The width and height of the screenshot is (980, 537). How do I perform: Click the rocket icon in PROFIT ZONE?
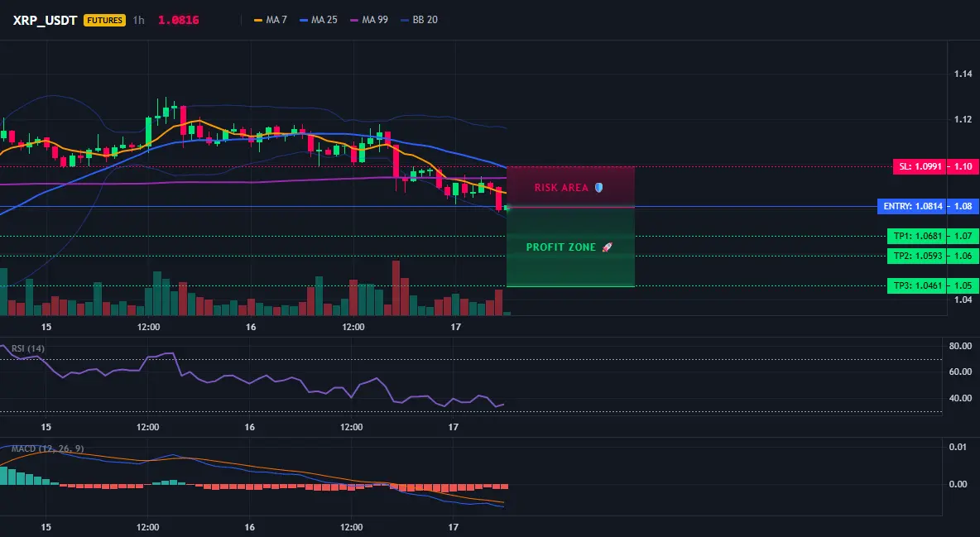click(x=607, y=247)
